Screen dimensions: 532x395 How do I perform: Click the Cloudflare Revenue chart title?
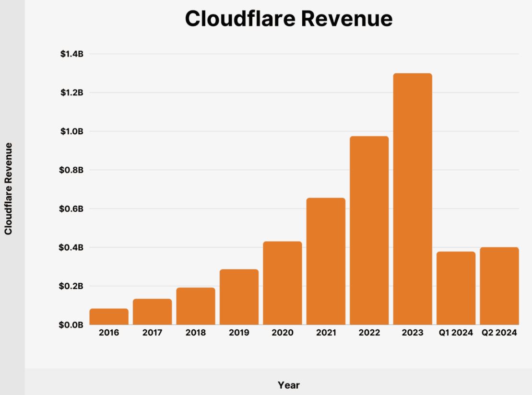(288, 19)
